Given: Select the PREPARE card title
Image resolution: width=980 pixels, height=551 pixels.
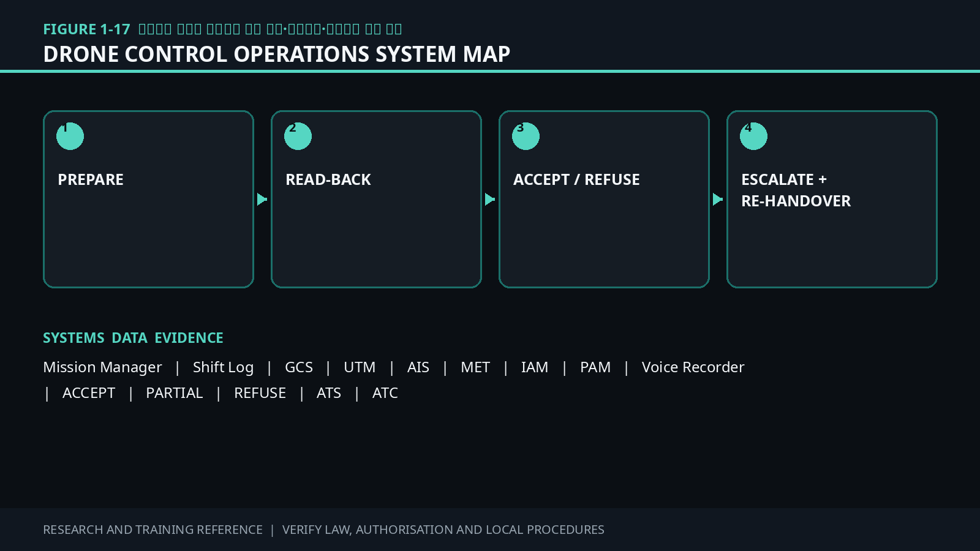Looking at the screenshot, I should 91,179.
